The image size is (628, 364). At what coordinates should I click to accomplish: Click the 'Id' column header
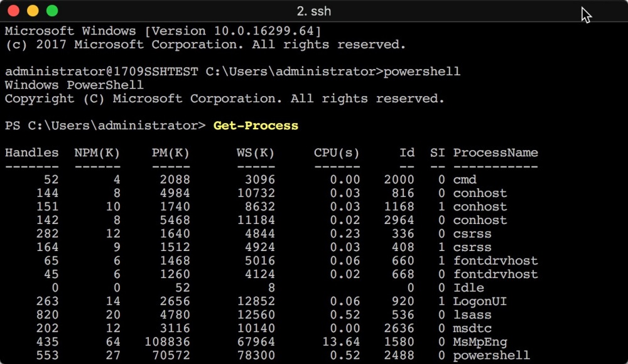click(x=406, y=153)
